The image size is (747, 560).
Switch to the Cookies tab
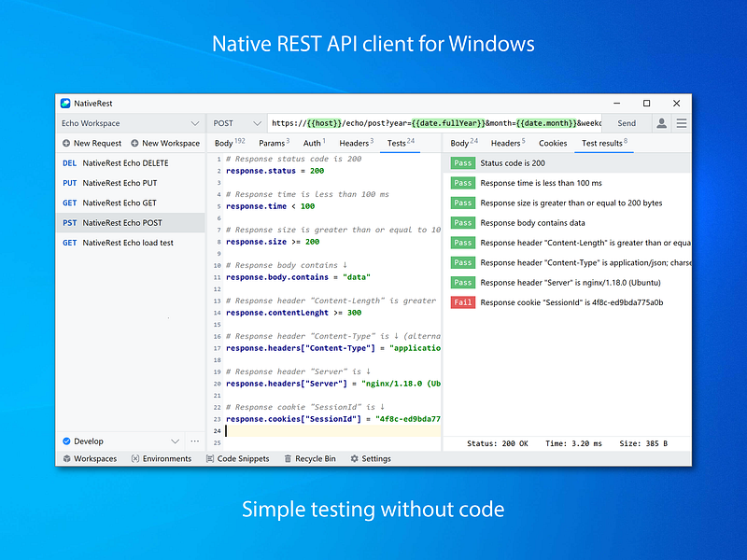click(x=553, y=143)
